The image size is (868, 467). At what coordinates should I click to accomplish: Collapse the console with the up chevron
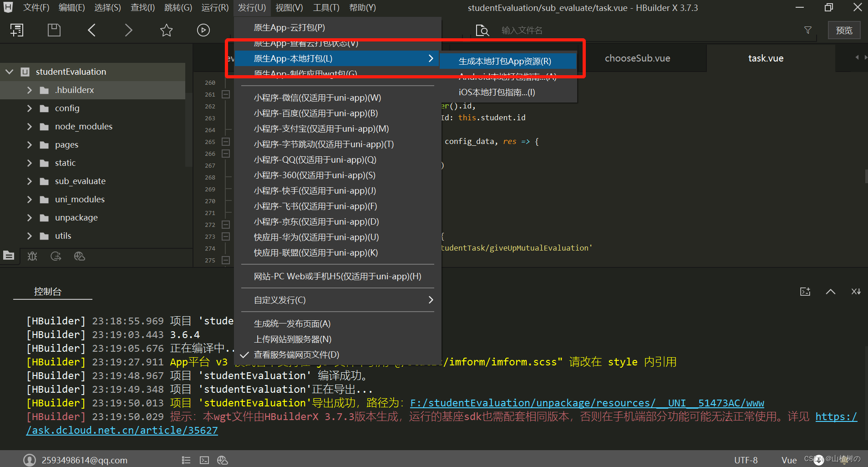831,292
